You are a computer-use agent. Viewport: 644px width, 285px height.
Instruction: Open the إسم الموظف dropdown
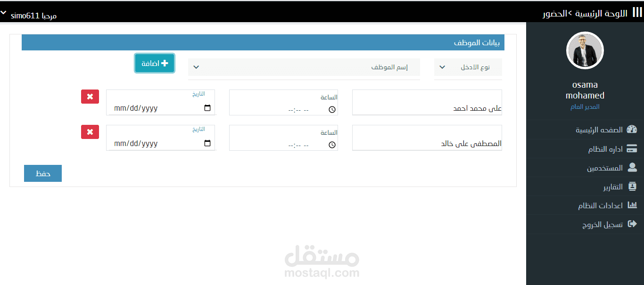tap(304, 67)
